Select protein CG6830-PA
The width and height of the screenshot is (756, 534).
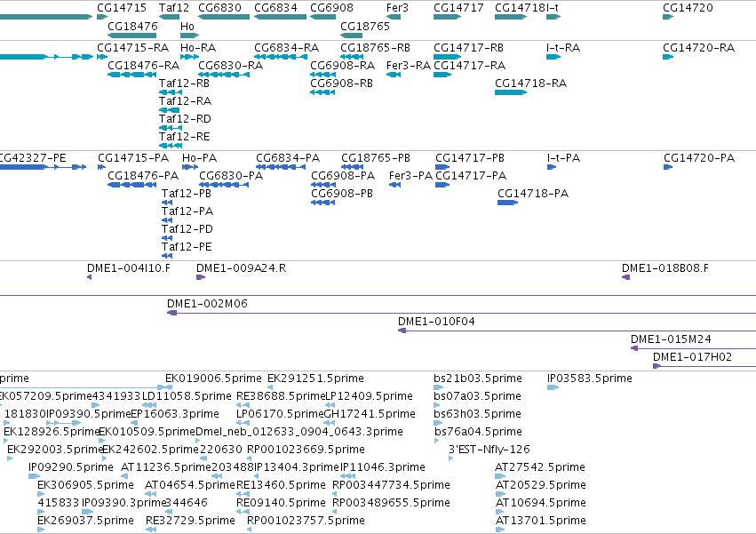pos(231,176)
